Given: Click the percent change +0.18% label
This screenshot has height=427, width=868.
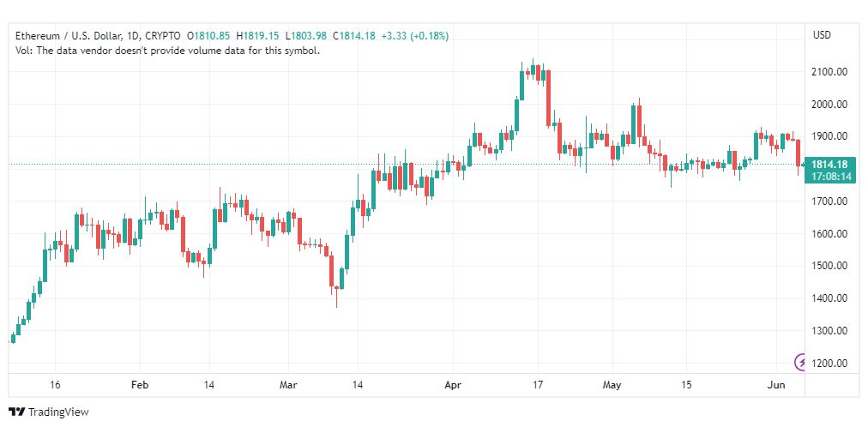Looking at the screenshot, I should [430, 36].
